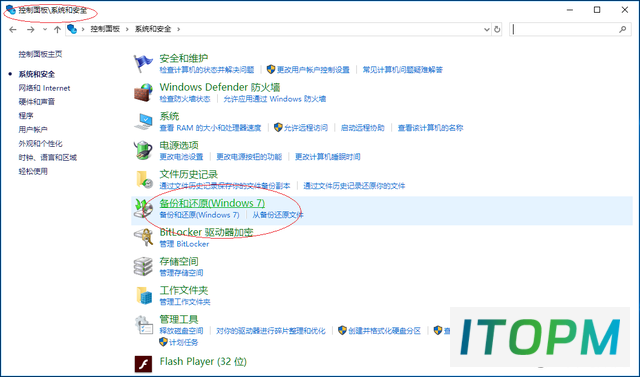Screen dimensions: 640x377
Task: Click the Administrative Tools gear icon
Action: pos(144,325)
